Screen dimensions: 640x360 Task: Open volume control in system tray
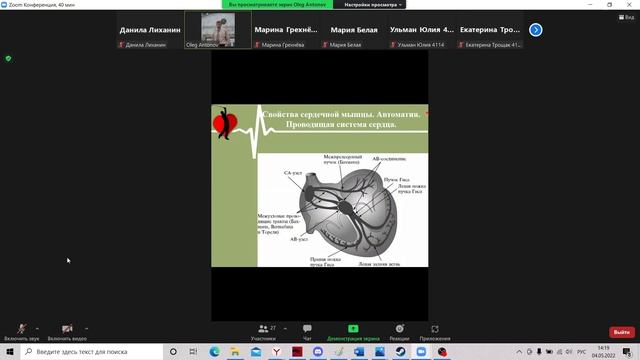(x=569, y=351)
